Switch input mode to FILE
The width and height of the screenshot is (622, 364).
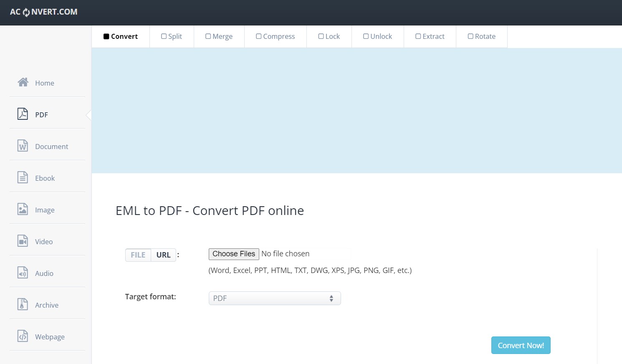click(x=138, y=255)
